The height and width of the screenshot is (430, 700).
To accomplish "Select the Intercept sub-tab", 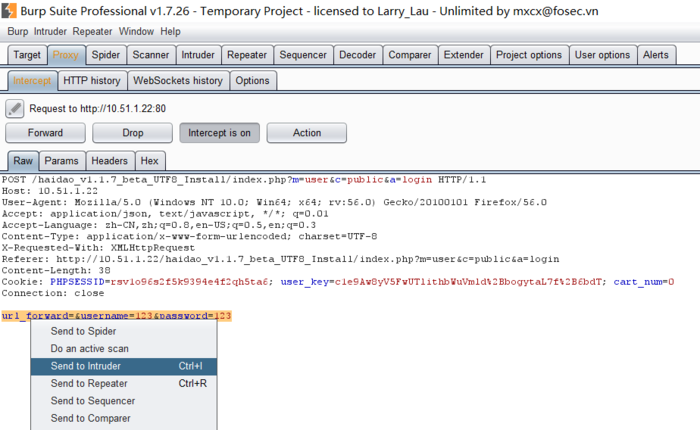I will (x=32, y=81).
